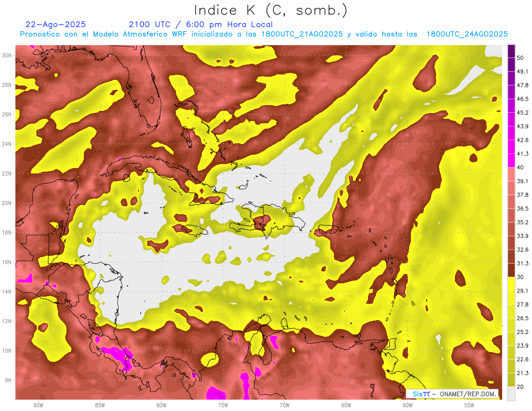Click the 30N latitude label
The image size is (532, 411).
7,55
